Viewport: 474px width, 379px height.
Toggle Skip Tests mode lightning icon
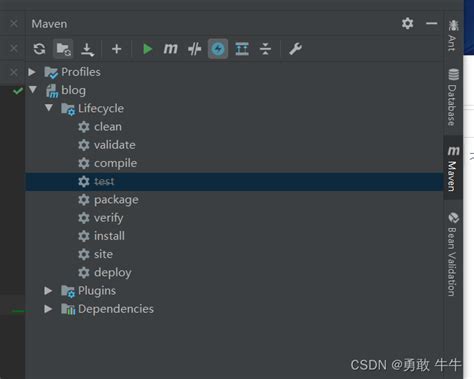point(218,49)
